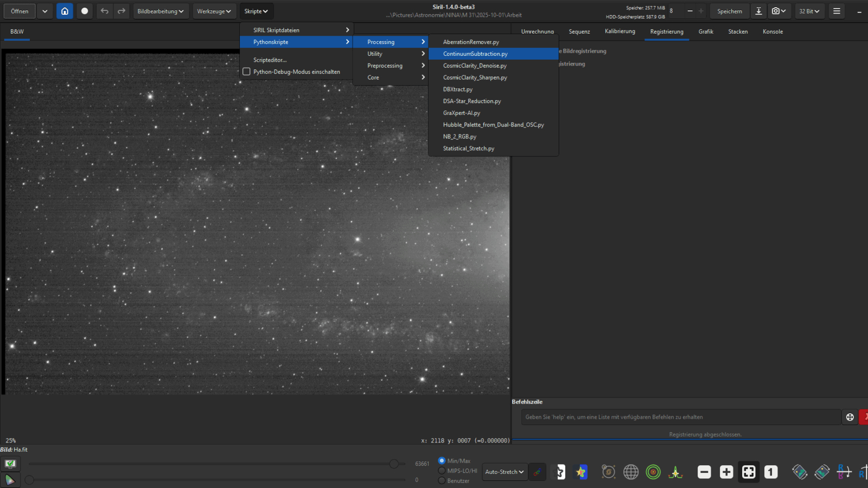This screenshot has width=868, height=488.
Task: Click the Öffnen button
Action: 20,11
